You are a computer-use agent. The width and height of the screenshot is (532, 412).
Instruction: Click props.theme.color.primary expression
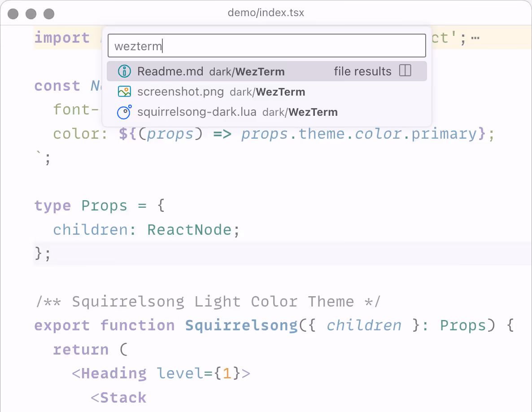(x=359, y=133)
